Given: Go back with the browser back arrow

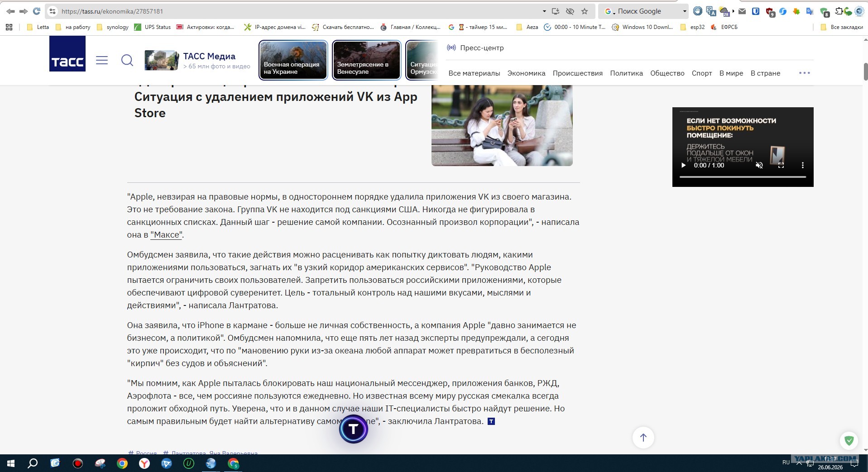Looking at the screenshot, I should [10, 11].
